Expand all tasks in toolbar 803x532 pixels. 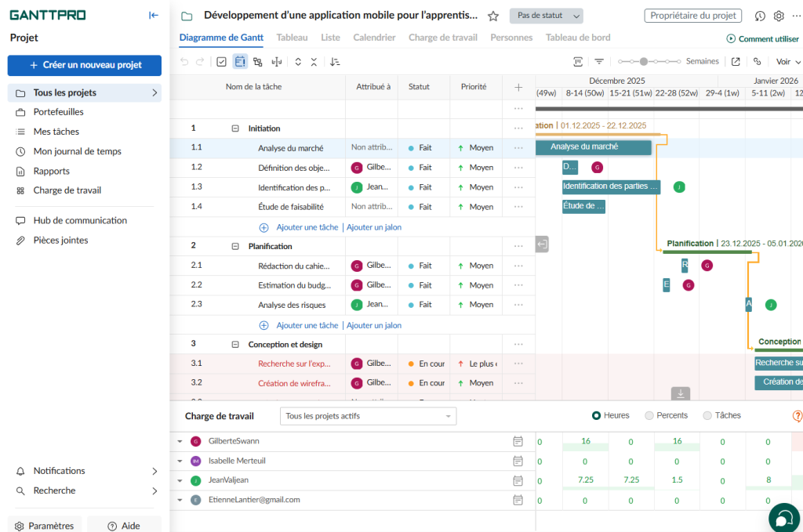tap(298, 62)
